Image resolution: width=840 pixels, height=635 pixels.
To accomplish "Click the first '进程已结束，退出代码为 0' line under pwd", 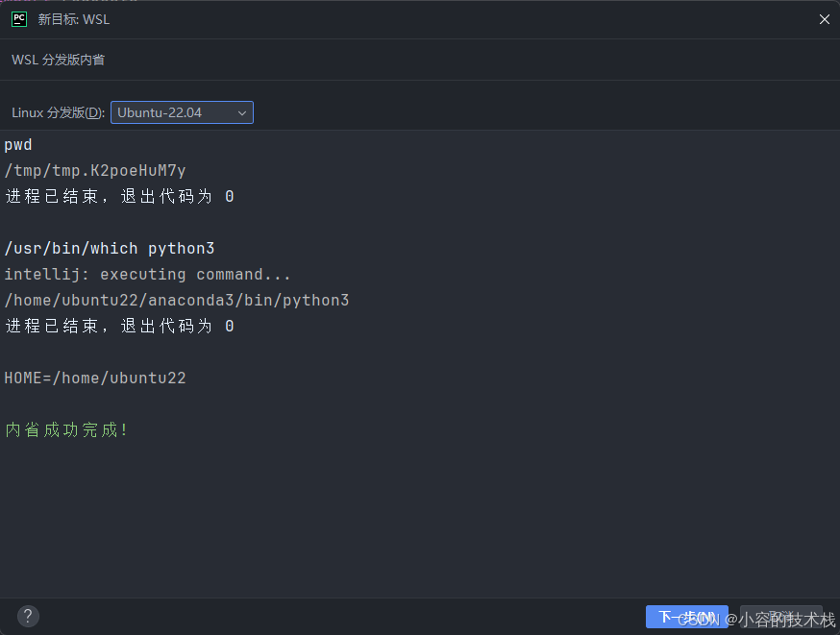I will point(119,197).
